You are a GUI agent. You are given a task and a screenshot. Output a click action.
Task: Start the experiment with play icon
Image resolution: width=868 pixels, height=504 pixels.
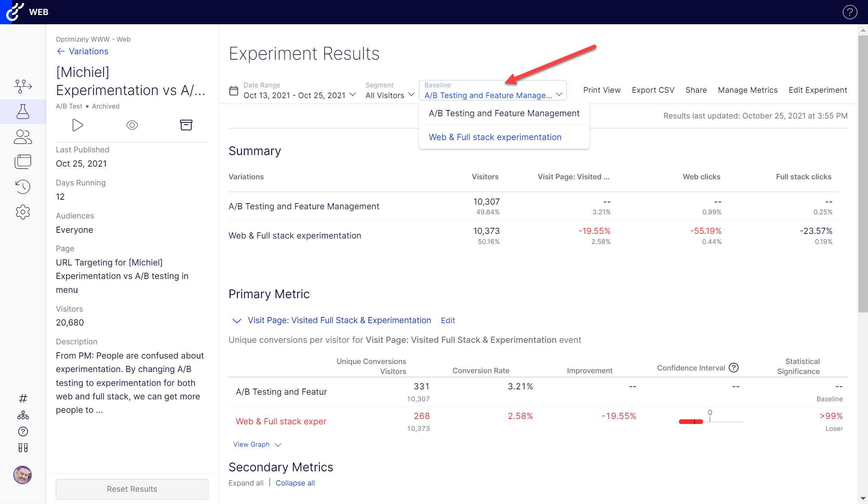coord(78,125)
